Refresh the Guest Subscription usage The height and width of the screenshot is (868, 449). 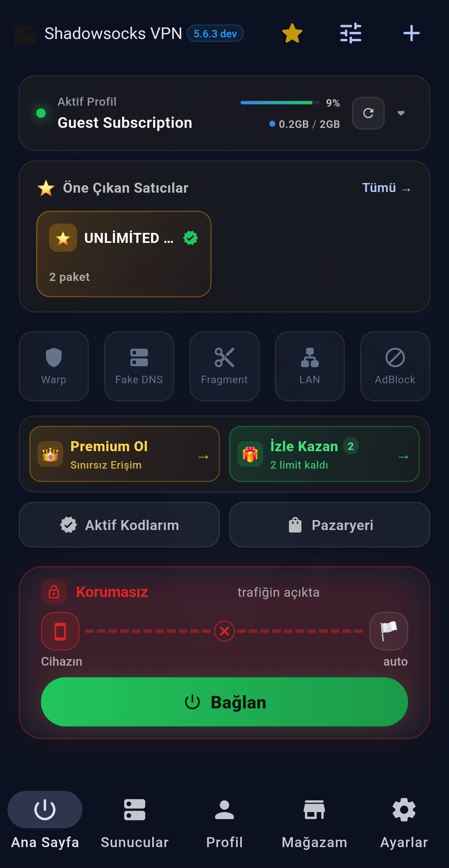pos(368,113)
